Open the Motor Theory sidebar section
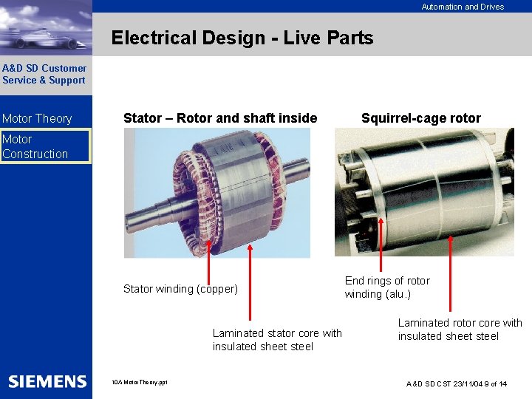This screenshot has width=532, height=399. [x=37, y=118]
